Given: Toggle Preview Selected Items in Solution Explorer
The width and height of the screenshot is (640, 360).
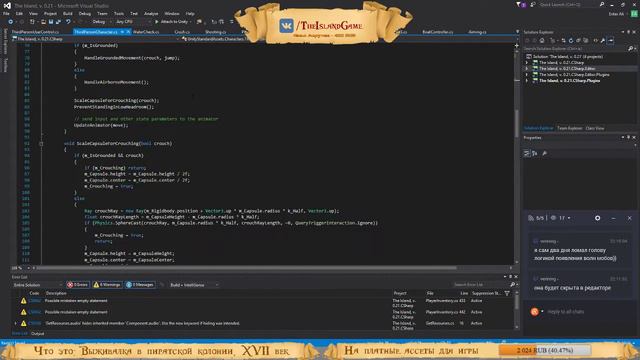Looking at the screenshot, I should point(611,40).
